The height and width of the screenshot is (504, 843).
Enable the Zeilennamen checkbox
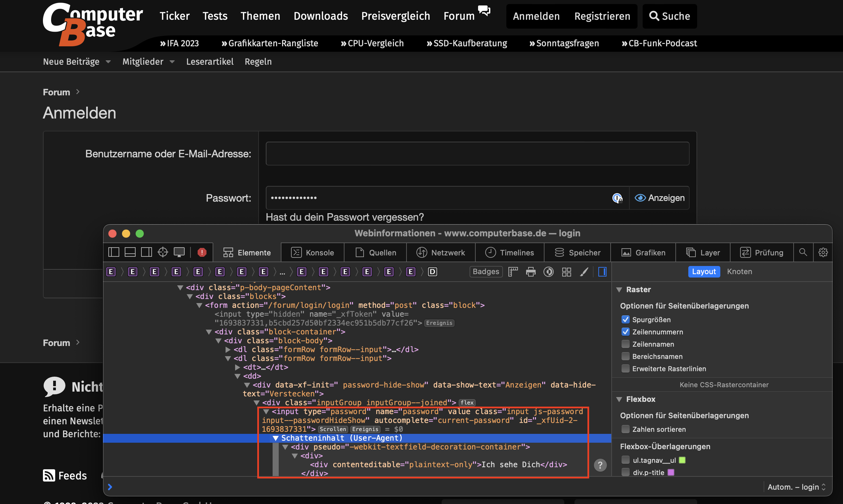[626, 344]
